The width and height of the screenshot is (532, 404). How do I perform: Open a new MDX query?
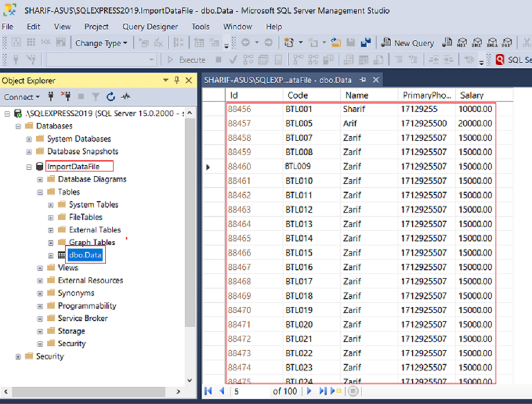tap(462, 43)
